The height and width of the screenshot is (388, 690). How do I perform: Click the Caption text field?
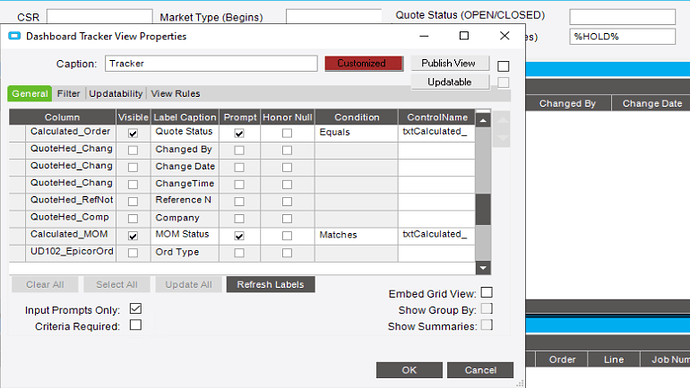point(211,63)
